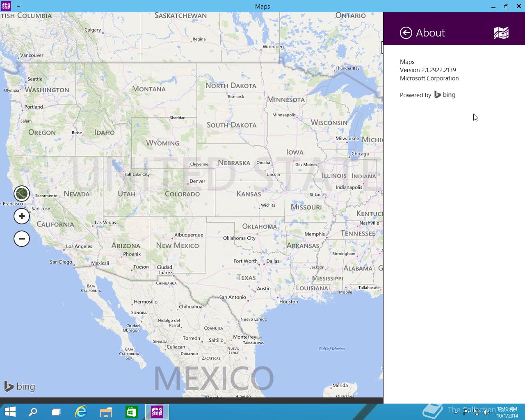Go back using the About panel arrow

[x=406, y=33]
